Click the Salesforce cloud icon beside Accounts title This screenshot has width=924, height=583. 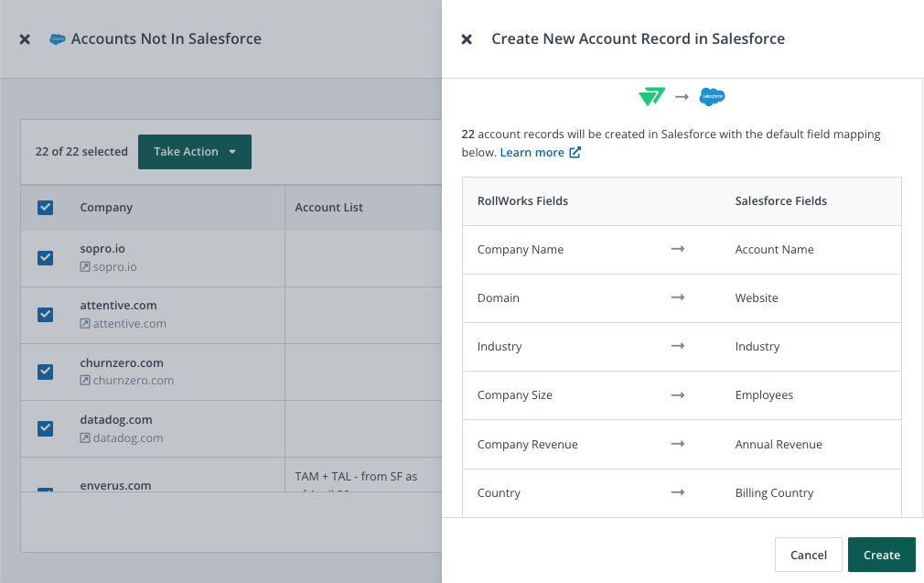[x=57, y=39]
